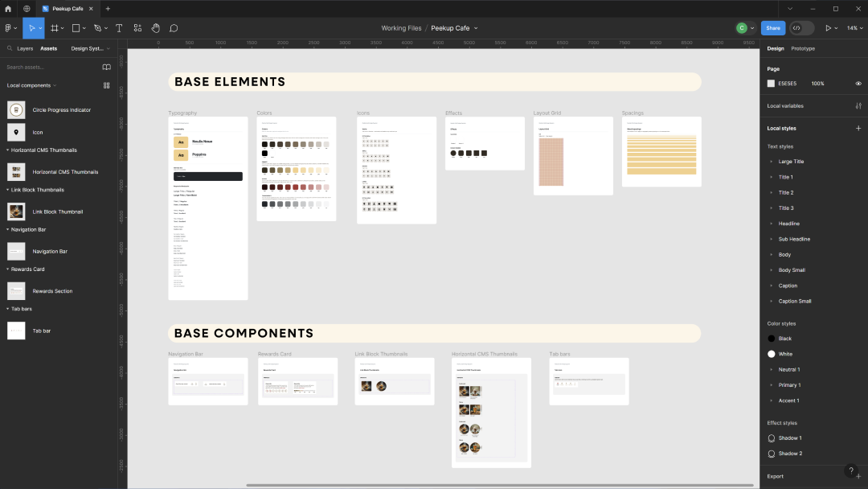The width and height of the screenshot is (868, 489).
Task: Open the E5E5E5 page color swatch
Action: click(x=771, y=83)
